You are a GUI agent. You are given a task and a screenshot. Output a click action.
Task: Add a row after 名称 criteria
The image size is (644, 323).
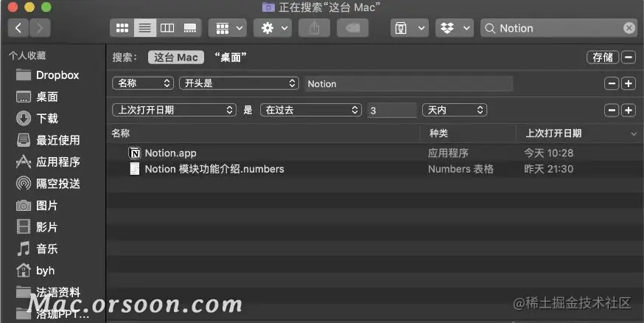(629, 84)
